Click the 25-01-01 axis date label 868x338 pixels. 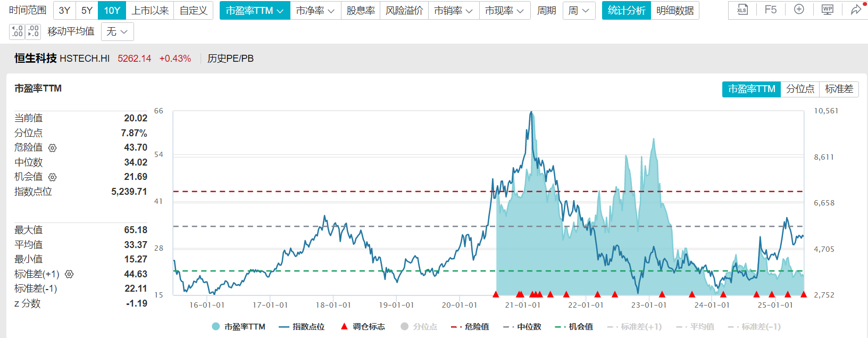click(x=775, y=305)
